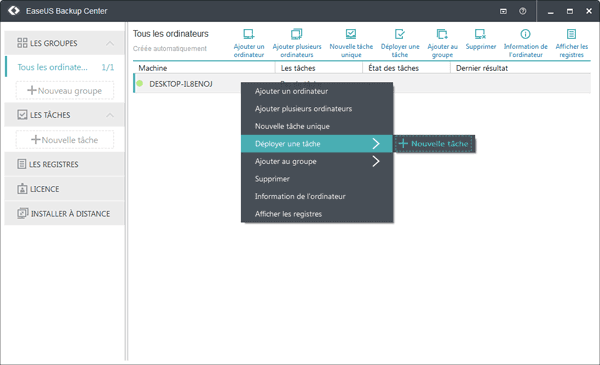Maximize the EaseUS Backup Center window
This screenshot has height=365, width=600.
[x=570, y=11]
